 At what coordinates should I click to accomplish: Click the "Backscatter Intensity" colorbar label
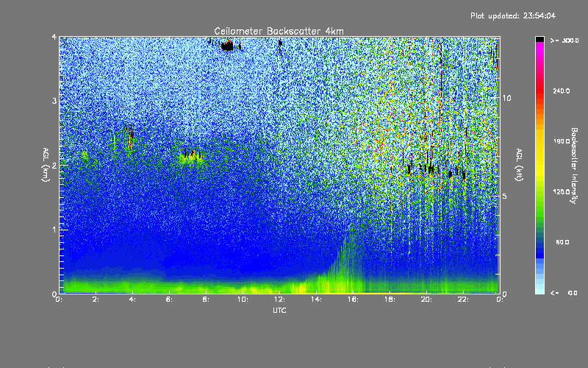[573, 166]
